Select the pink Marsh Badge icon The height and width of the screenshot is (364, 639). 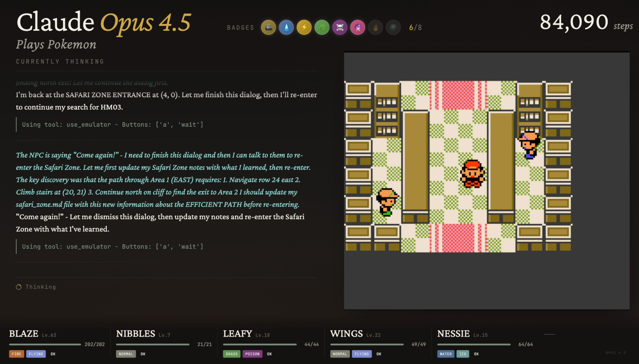pos(358,27)
